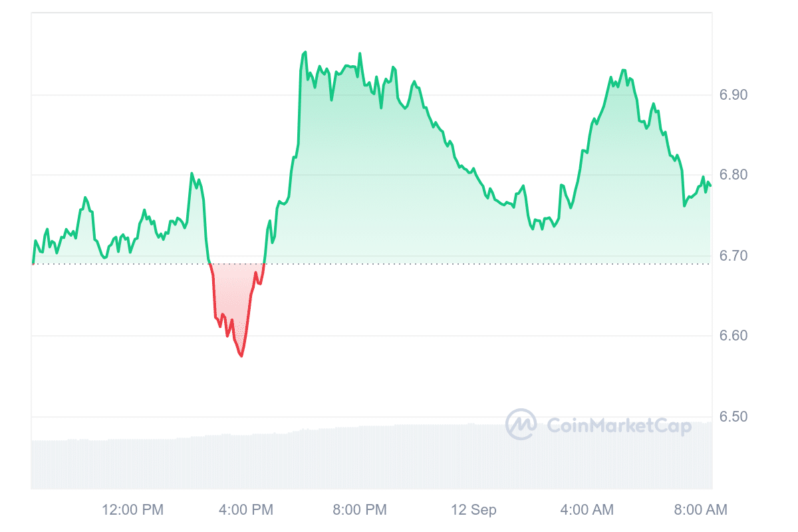Screen dimensions: 798x532
Task: Click the 4:00 PM time axis label
Action: click(245, 510)
